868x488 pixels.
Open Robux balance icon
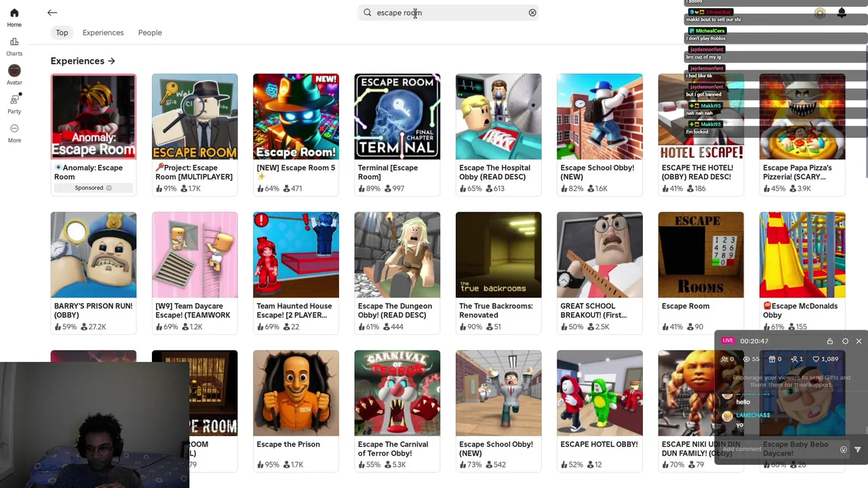point(820,13)
